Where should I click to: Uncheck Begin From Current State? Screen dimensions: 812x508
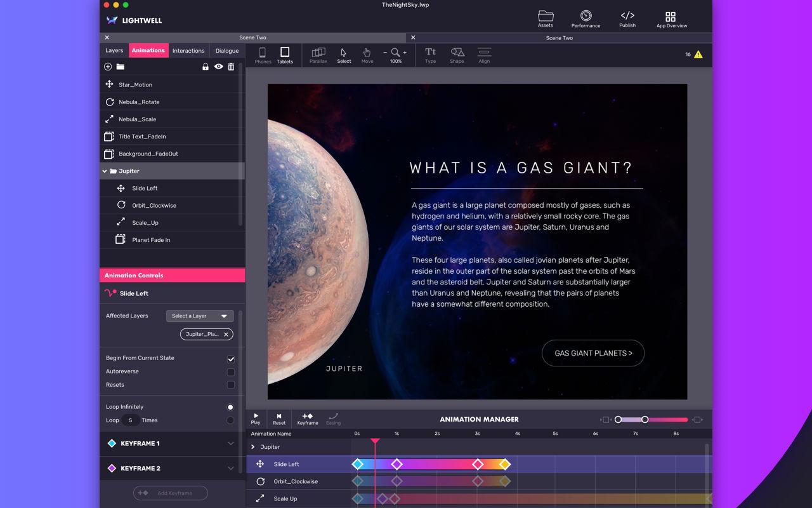coord(231,359)
